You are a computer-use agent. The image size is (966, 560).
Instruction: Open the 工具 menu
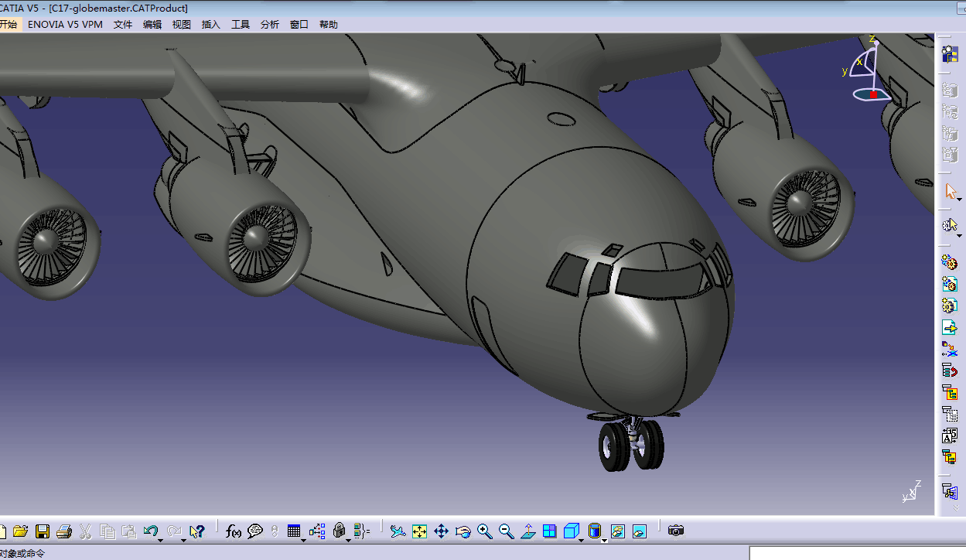(241, 25)
